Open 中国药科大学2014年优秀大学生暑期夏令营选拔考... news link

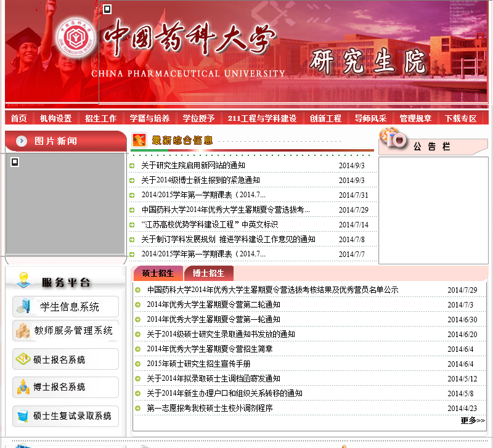[226, 210]
